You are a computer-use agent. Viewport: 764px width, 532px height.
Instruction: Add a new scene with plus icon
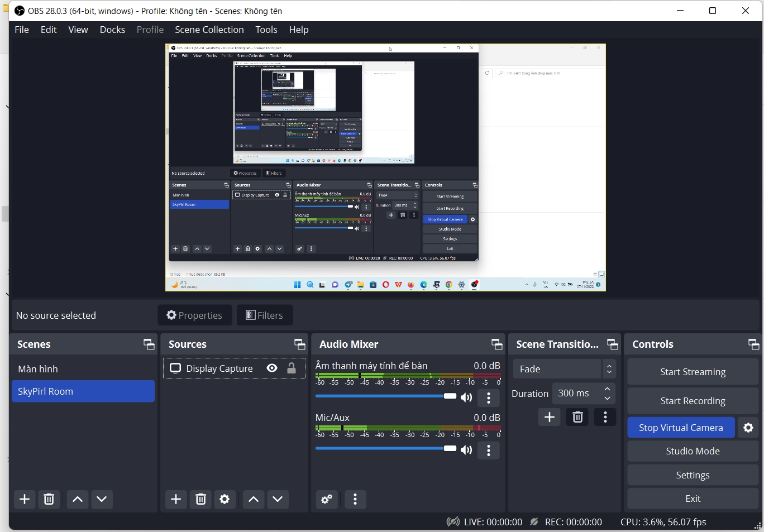tap(25, 499)
